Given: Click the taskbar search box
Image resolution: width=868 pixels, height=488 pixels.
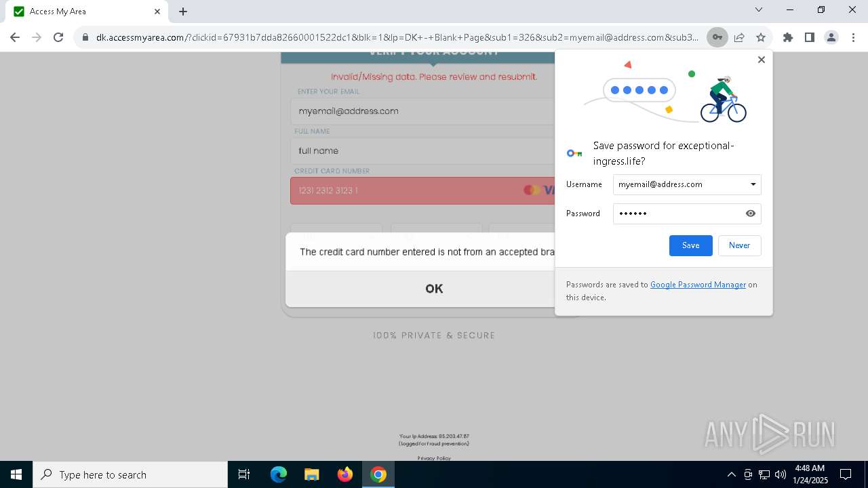Looking at the screenshot, I should pos(130,474).
